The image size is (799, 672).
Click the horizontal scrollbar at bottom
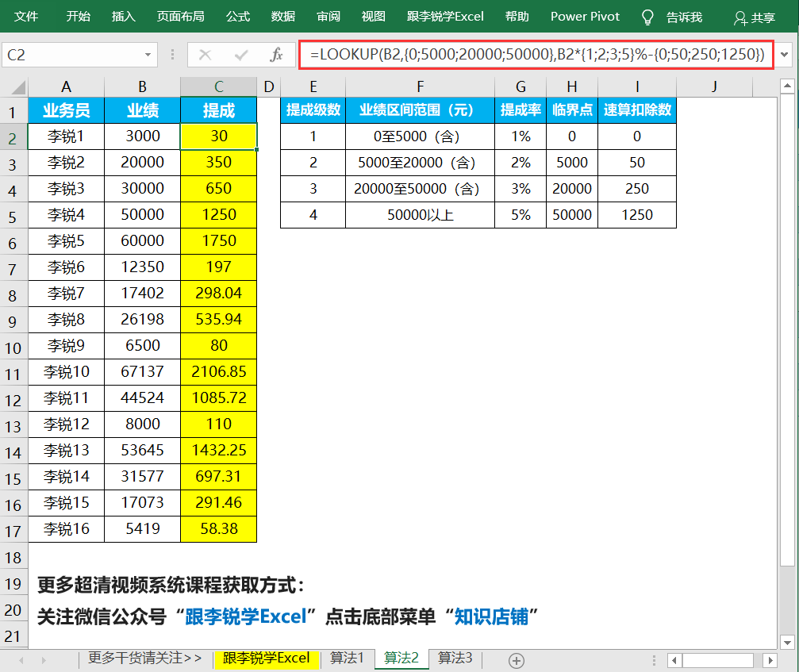click(716, 660)
